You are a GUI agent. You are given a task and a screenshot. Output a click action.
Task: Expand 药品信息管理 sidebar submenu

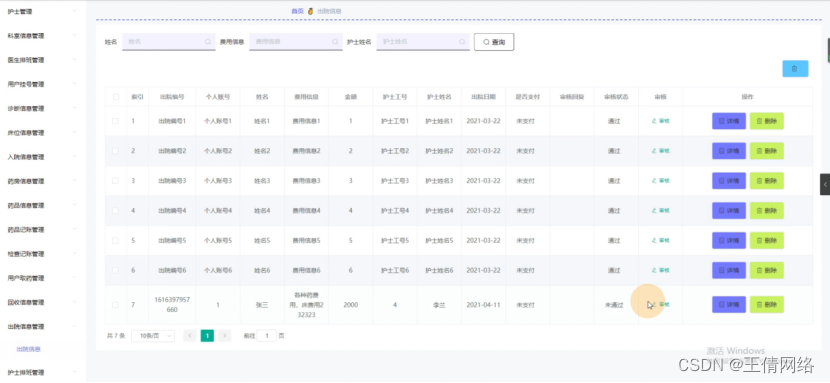(x=42, y=205)
